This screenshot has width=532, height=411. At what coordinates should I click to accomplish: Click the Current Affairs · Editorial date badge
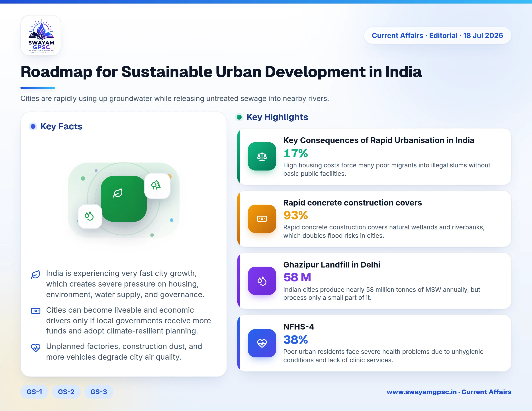pos(437,35)
